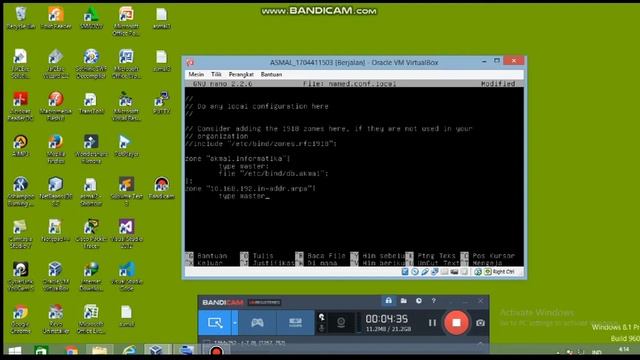Open Bandicam scheduled recording clock icon
This screenshot has height=360, width=640.
tap(419, 301)
